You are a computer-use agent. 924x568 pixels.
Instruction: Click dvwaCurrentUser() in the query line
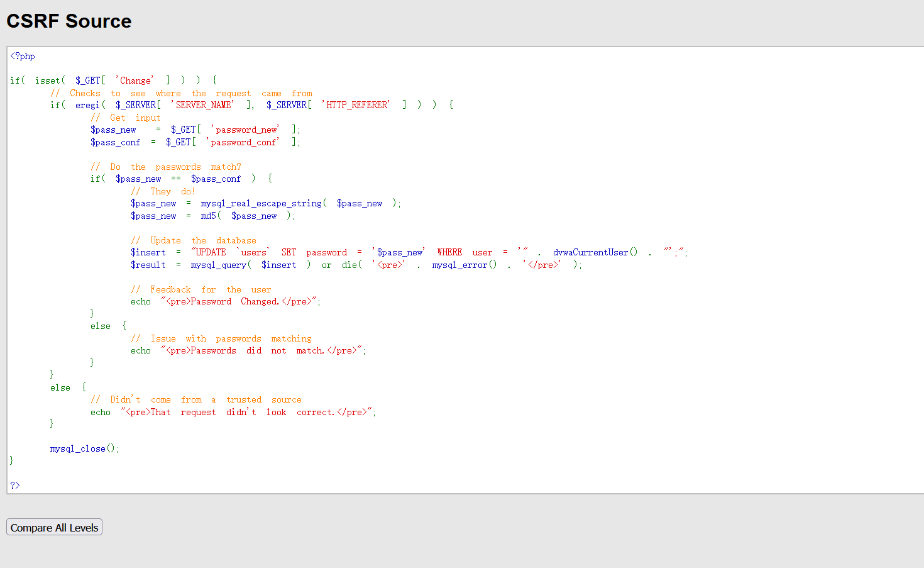[595, 252]
